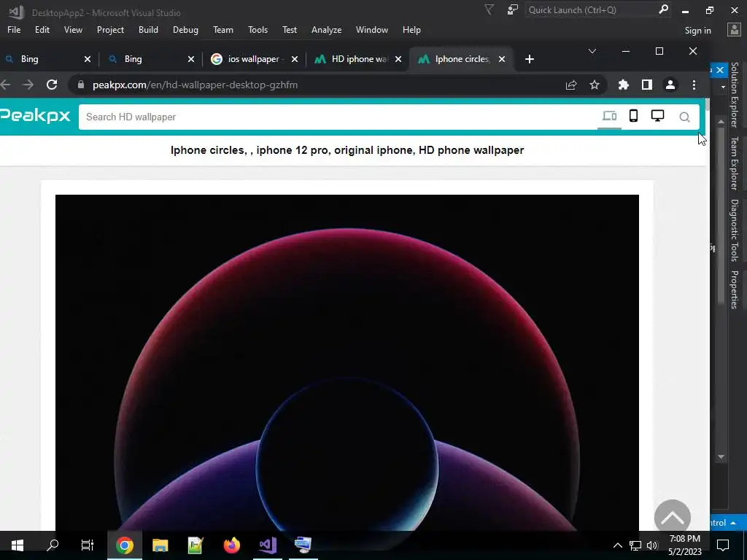Click the Visual Studio taskbar icon
The image size is (747, 560).
point(268,545)
